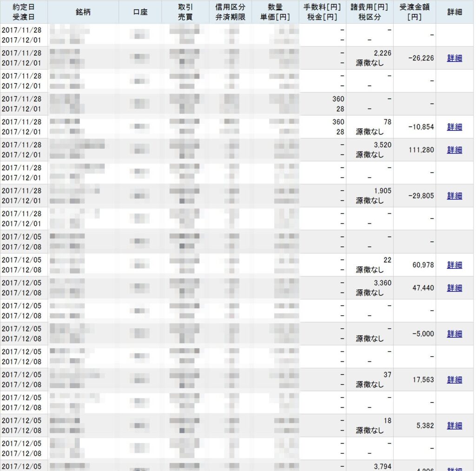Image resolution: width=476 pixels, height=471 pixels.
Task: Select the 受渡金額[円] column header
Action: [x=415, y=12]
